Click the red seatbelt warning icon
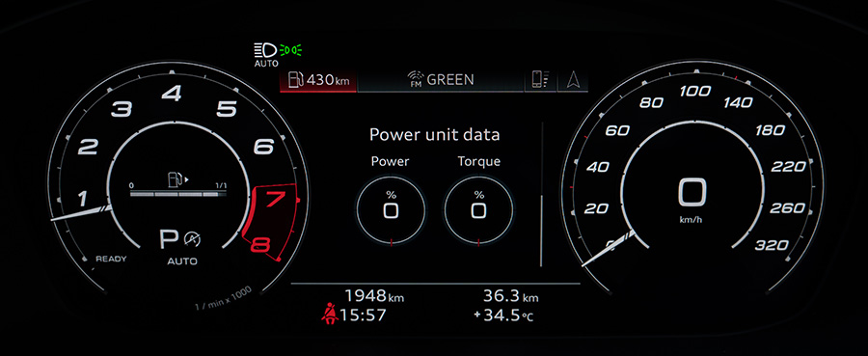868x356 pixels. [330, 314]
